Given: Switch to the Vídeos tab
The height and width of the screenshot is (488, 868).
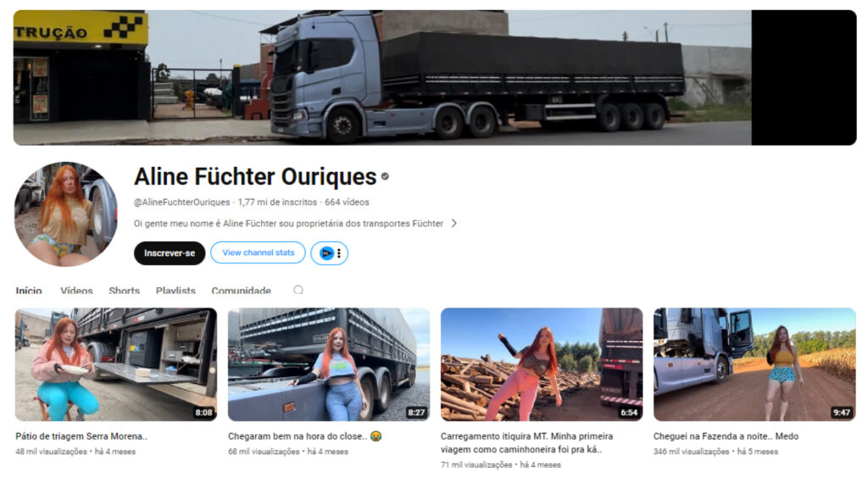Looking at the screenshot, I should tap(76, 290).
